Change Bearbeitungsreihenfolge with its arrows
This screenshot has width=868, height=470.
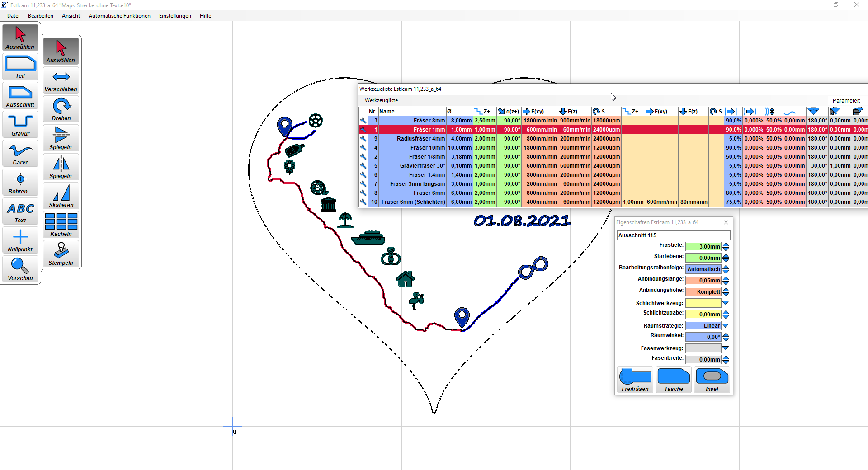tap(726, 269)
